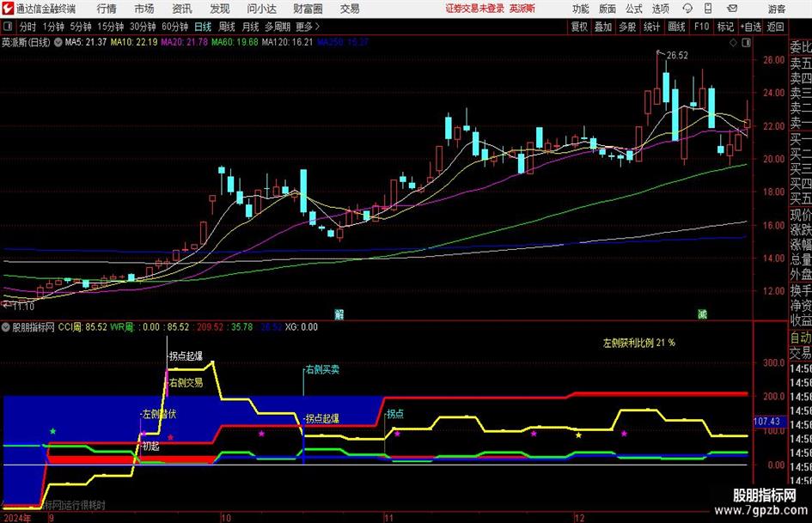Open the 功能 menu
Viewport: 812px width, 523px height.
[581, 9]
